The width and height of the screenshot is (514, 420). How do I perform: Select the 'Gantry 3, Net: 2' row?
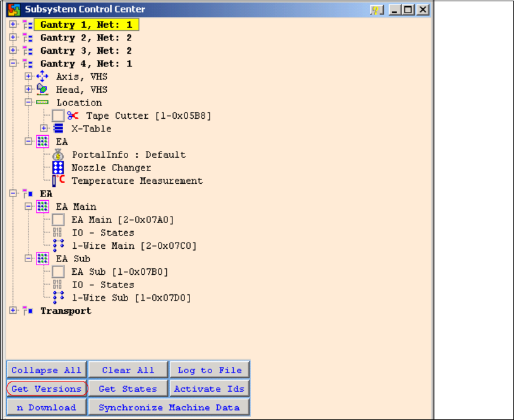tap(87, 51)
